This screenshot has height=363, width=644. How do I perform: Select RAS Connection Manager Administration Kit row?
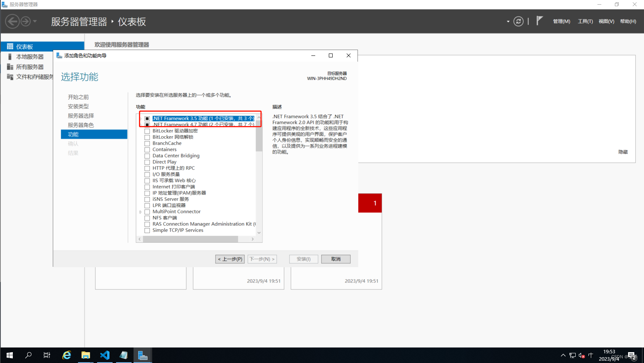pyautogui.click(x=204, y=224)
